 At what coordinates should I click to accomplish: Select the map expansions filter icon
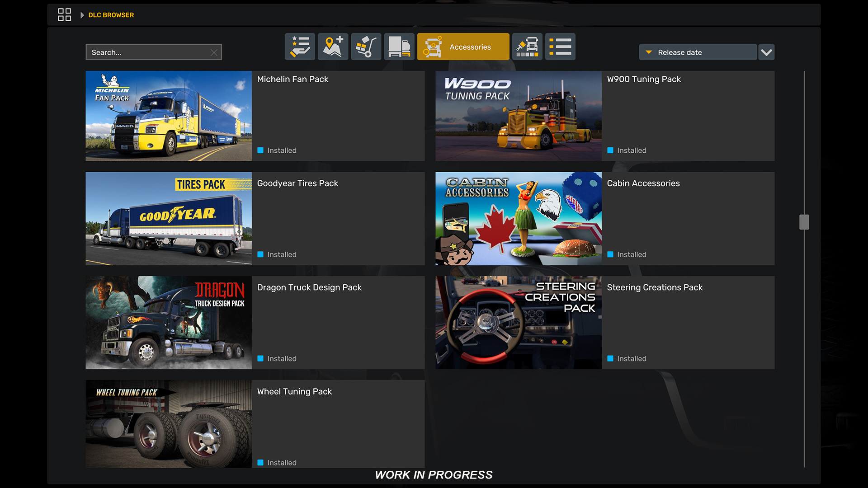pos(333,47)
